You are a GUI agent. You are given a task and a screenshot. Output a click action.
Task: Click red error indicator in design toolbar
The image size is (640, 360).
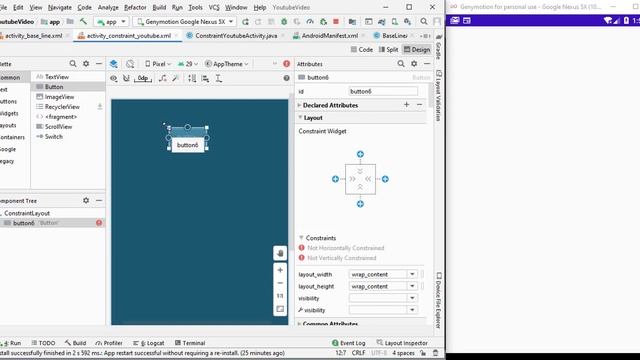[287, 64]
